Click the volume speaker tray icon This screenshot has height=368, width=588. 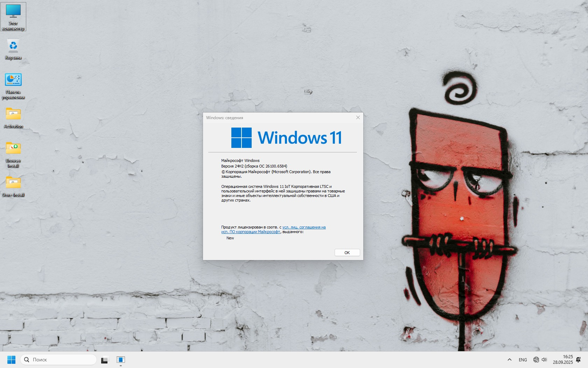pyautogui.click(x=544, y=360)
